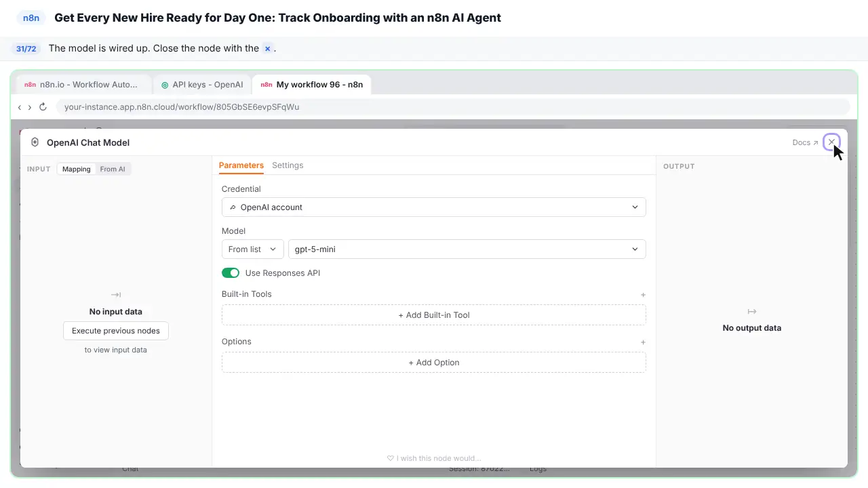
Task: Click the Add Option button
Action: pos(434,363)
